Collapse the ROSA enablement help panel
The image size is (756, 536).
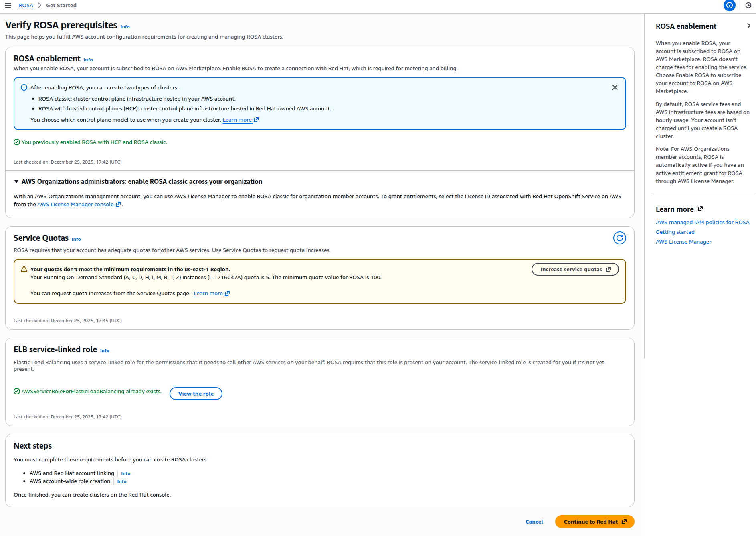tap(748, 26)
